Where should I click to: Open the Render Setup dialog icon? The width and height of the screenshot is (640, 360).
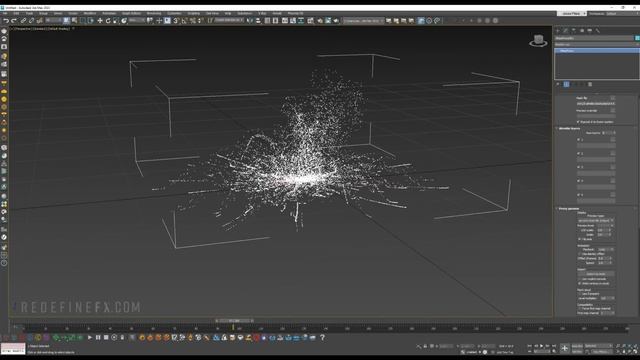point(320,20)
